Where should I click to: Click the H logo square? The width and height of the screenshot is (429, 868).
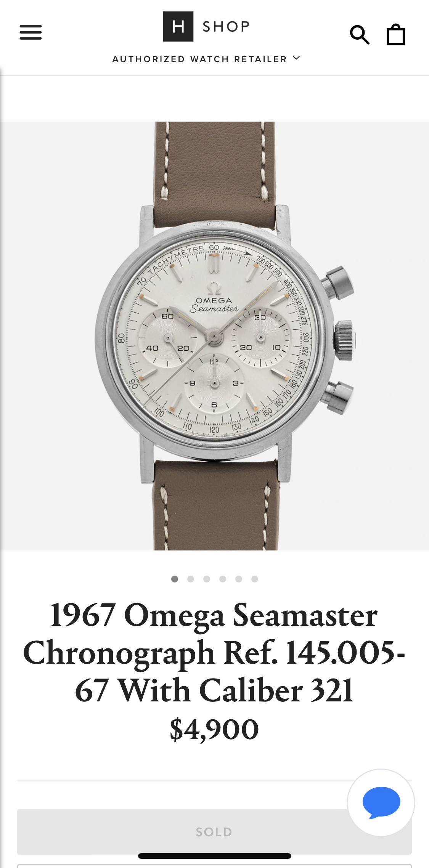[x=178, y=26]
